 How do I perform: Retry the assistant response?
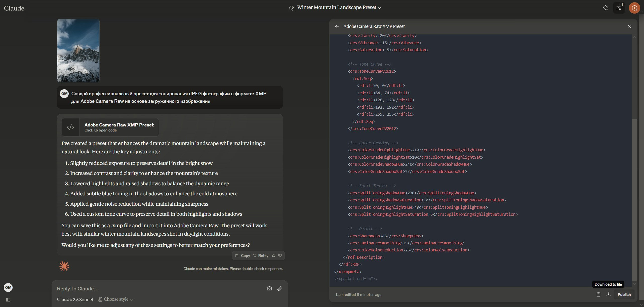tap(261, 255)
